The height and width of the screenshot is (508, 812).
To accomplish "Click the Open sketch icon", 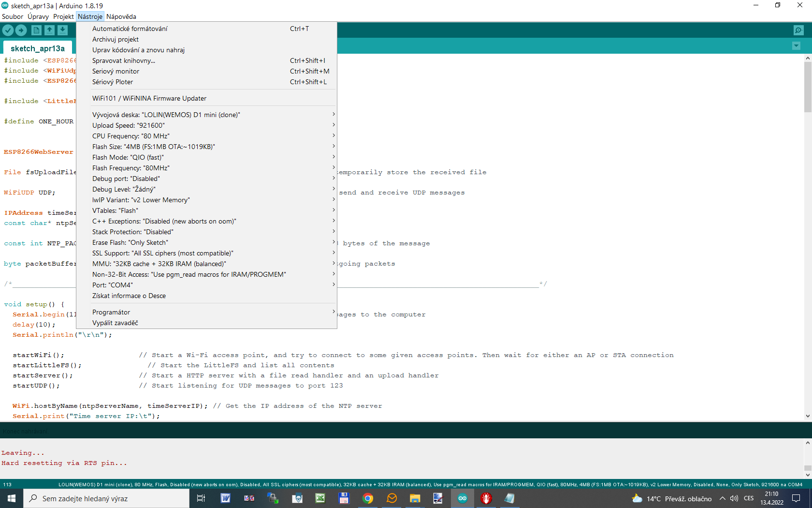I will 49,30.
